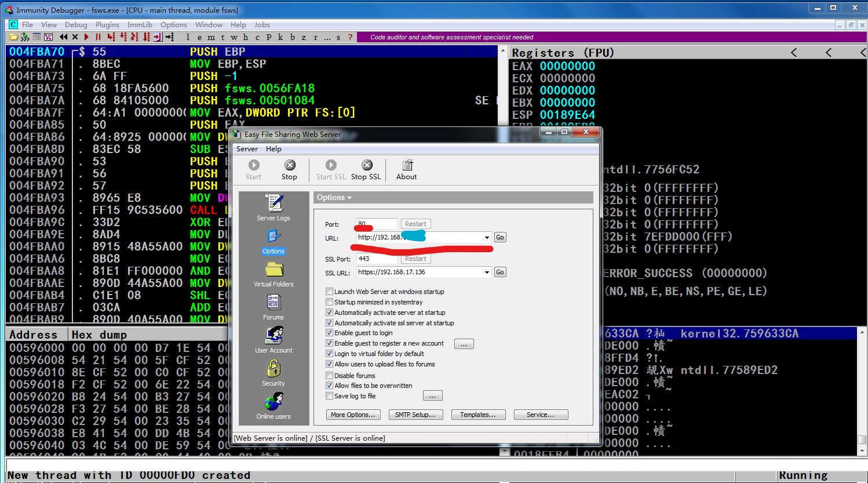Toggle Automatically activate ssl server at startup
868x483 pixels.
329,323
